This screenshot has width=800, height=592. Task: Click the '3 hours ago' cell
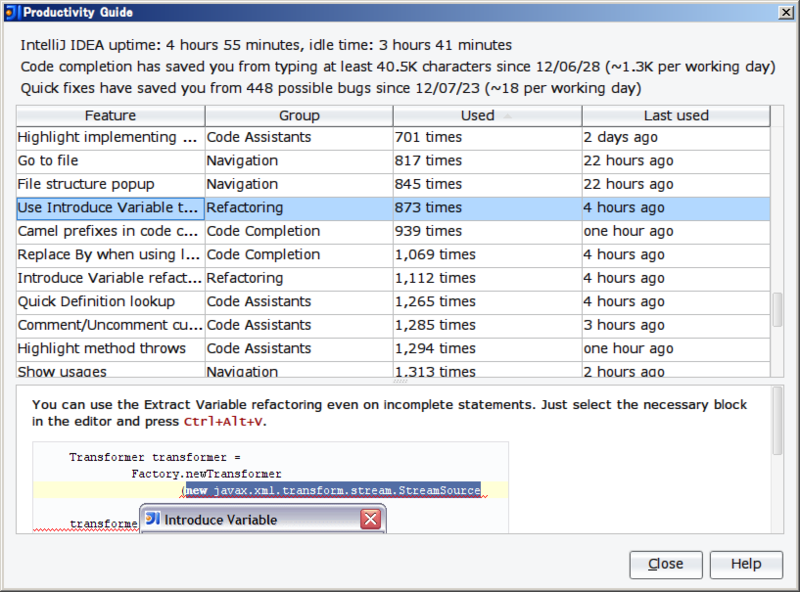[676, 325]
